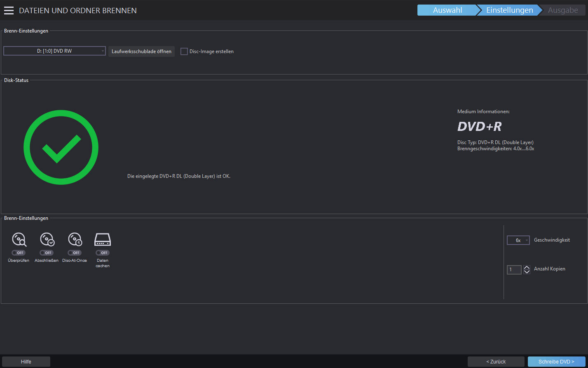Check the Disc-Image erstellen checkbox
Screen dimensions: 588x368
184,51
